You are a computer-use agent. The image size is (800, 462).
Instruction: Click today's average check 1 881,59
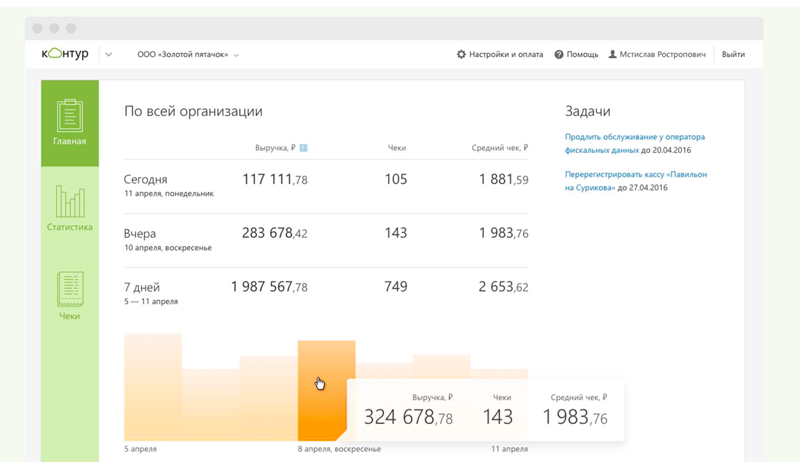(x=504, y=179)
